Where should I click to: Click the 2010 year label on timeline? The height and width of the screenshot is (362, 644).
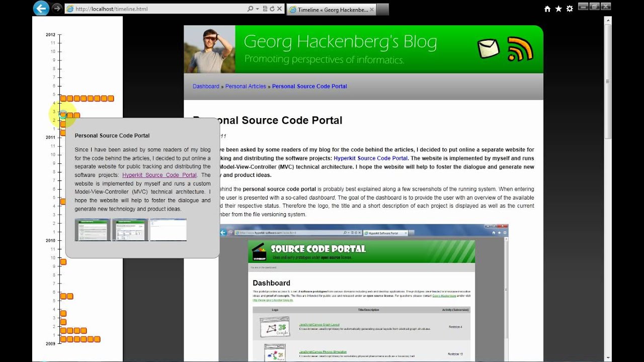click(50, 240)
